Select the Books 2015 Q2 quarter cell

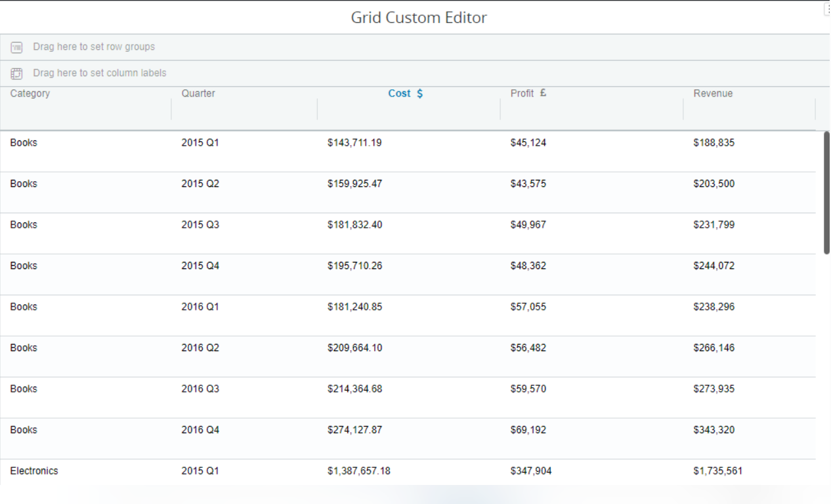(200, 184)
